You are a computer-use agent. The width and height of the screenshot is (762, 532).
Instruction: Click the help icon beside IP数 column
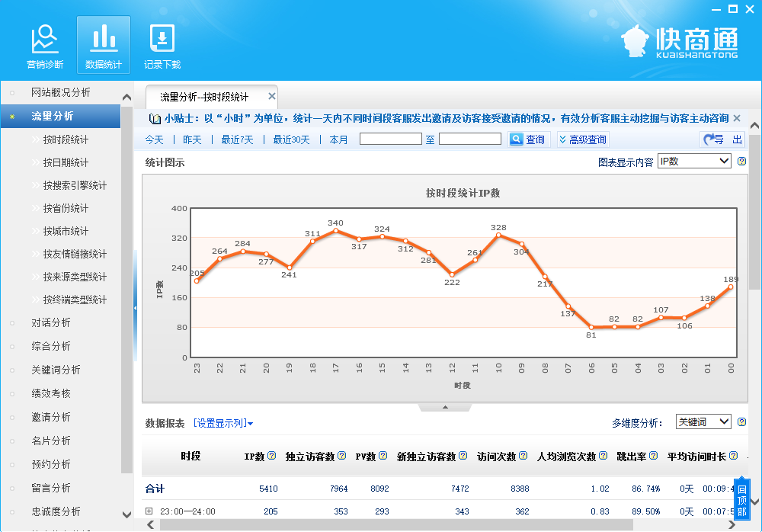coord(272,456)
